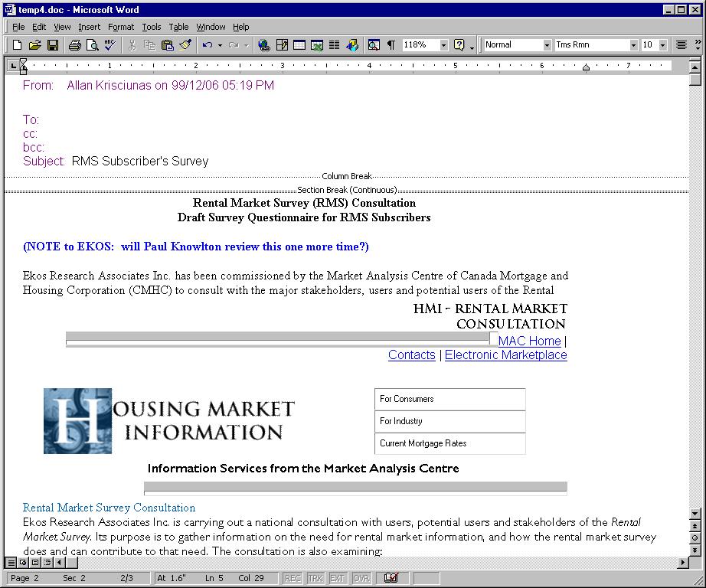
Task: Expand the redo history dropdown arrow
Action: click(x=247, y=45)
